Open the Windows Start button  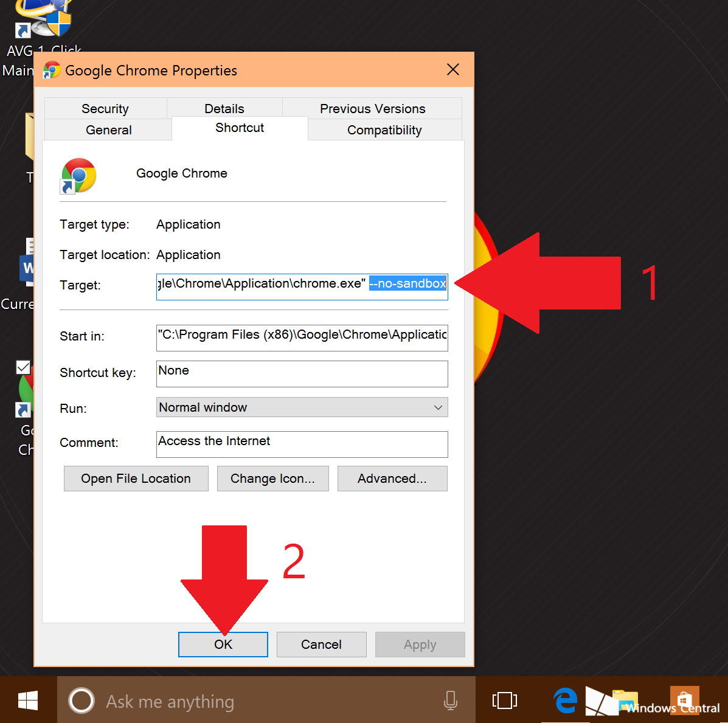pos(28,701)
